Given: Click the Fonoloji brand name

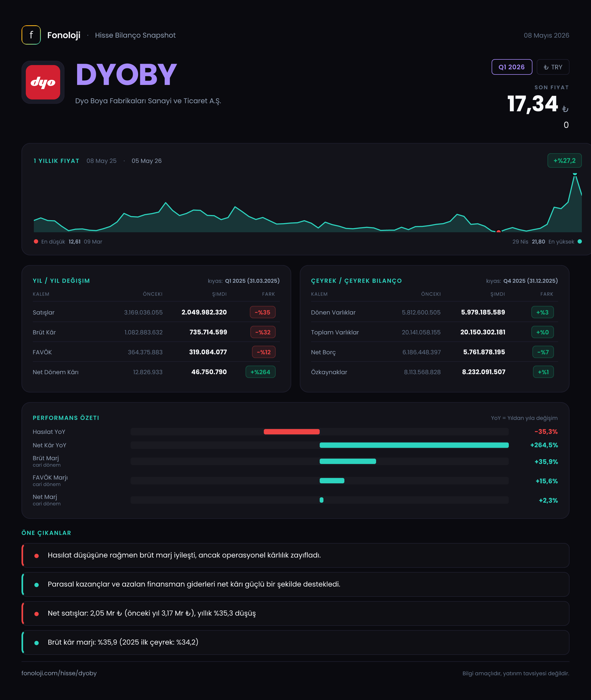Looking at the screenshot, I should (x=64, y=35).
